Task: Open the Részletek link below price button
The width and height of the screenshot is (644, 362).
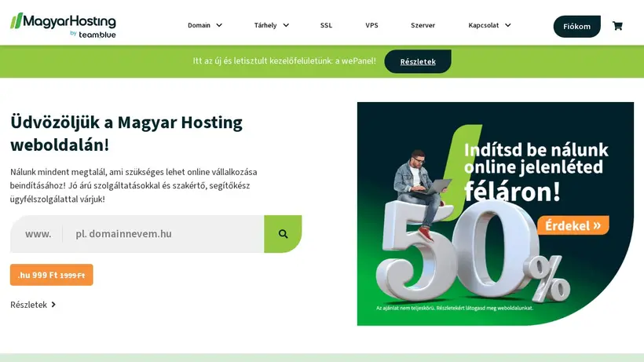Action: 33,305
